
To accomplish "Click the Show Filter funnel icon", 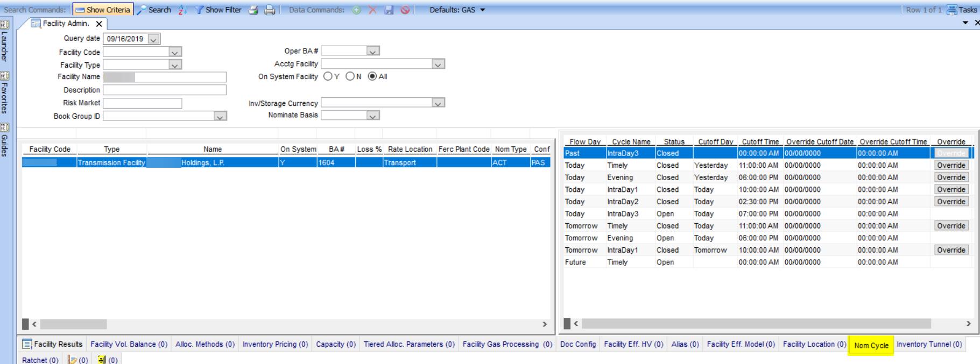I will point(218,10).
